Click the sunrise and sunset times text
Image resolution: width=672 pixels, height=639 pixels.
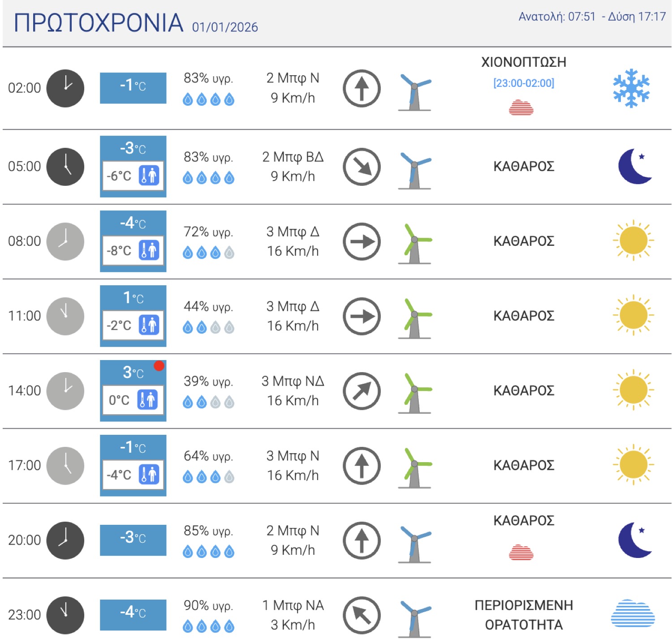click(x=591, y=17)
